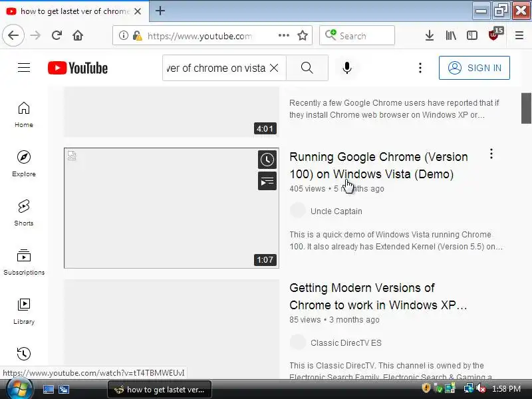Add Chrome 100 Vista video to Watch later
Image resolution: width=532 pixels, height=399 pixels.
267,160
